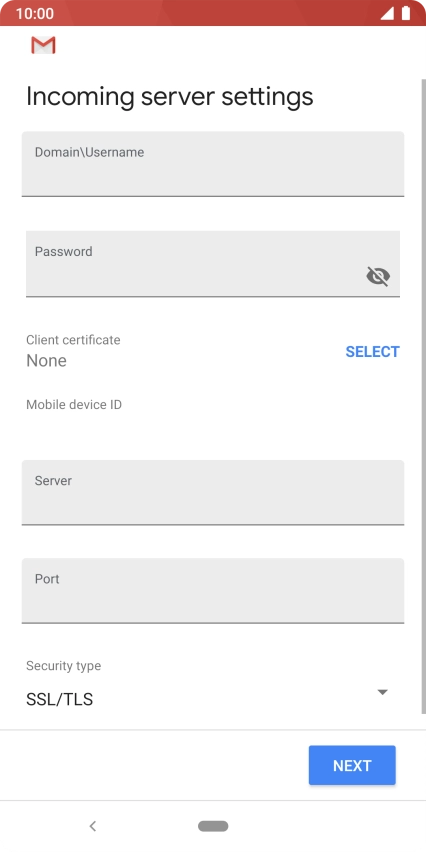Toggle password visibility eye icon

click(x=378, y=277)
